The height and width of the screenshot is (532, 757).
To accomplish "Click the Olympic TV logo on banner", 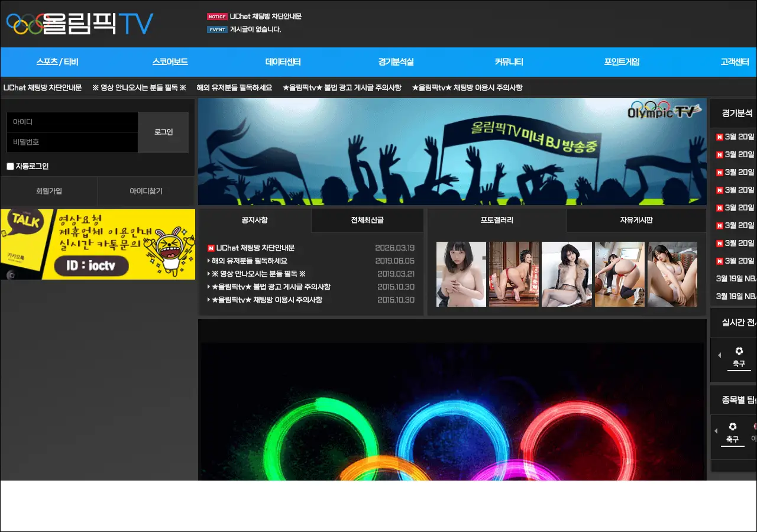I will (x=664, y=111).
